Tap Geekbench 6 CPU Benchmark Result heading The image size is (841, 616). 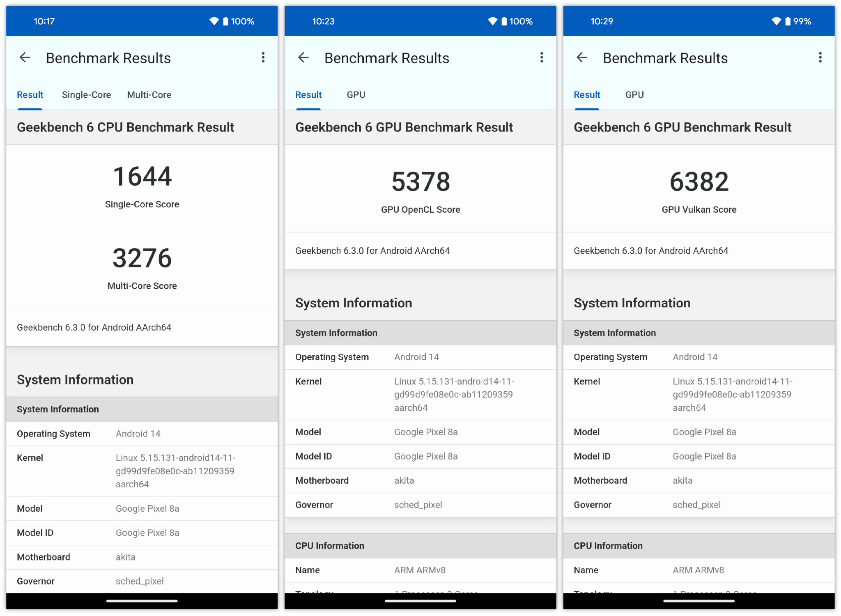pyautogui.click(x=125, y=127)
